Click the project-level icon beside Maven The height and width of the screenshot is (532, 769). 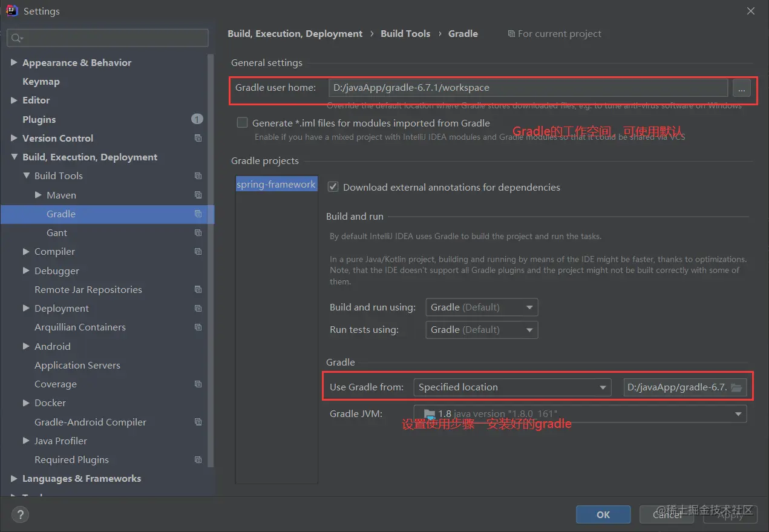[x=198, y=195]
